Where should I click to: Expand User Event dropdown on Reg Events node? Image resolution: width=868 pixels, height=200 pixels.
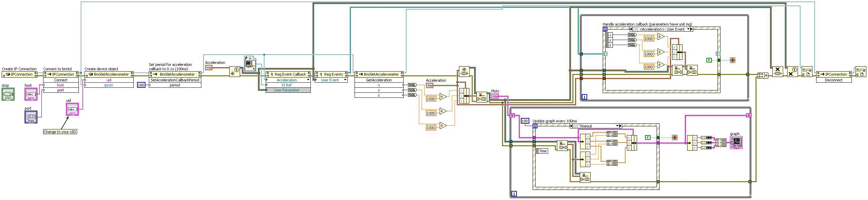tap(345, 80)
